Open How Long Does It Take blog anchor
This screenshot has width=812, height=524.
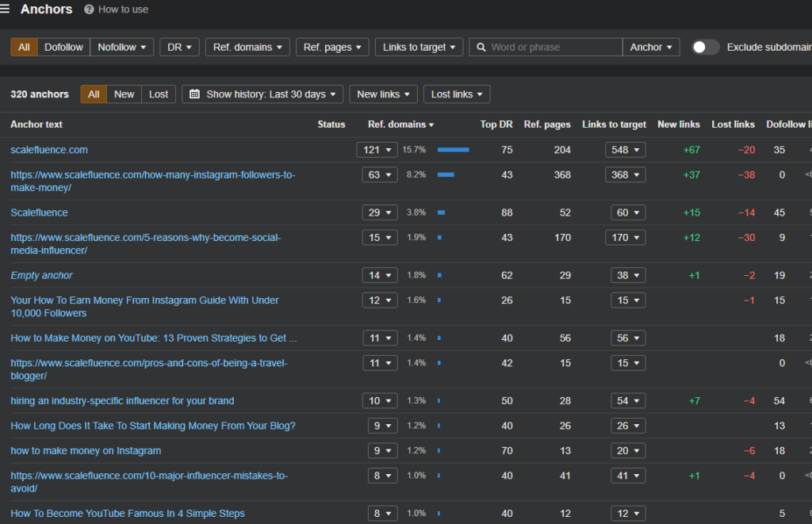(153, 426)
